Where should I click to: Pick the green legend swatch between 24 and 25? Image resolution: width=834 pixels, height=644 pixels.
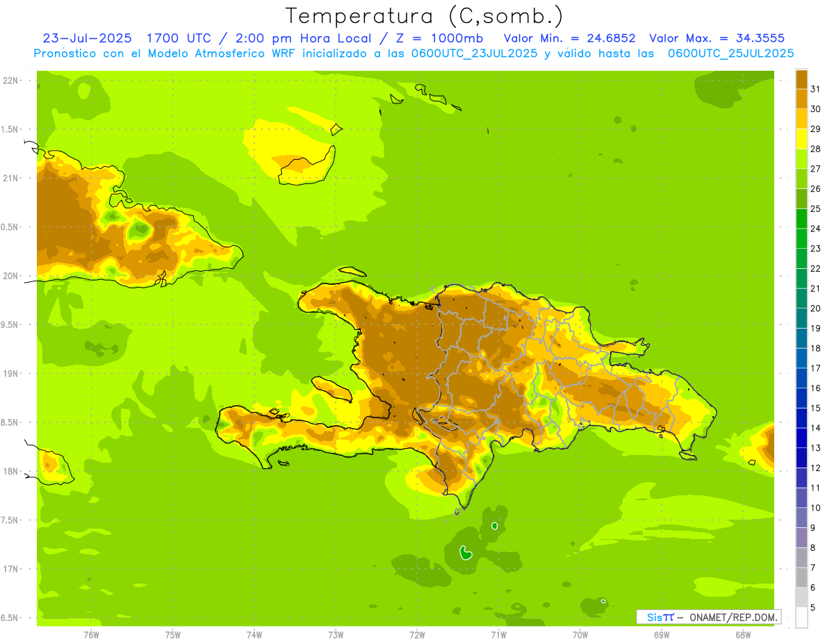(801, 218)
